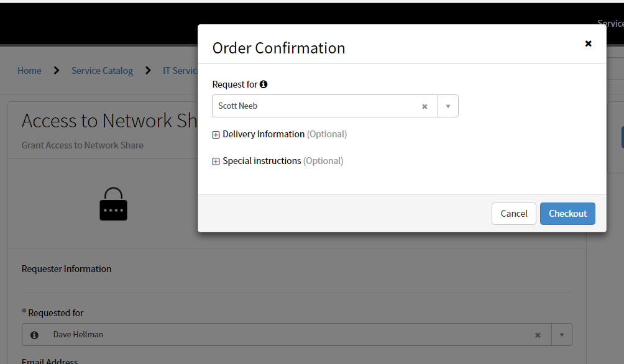This screenshot has width=624, height=364.
Task: Click the breadcrumb chevron after Home
Action: [56, 70]
